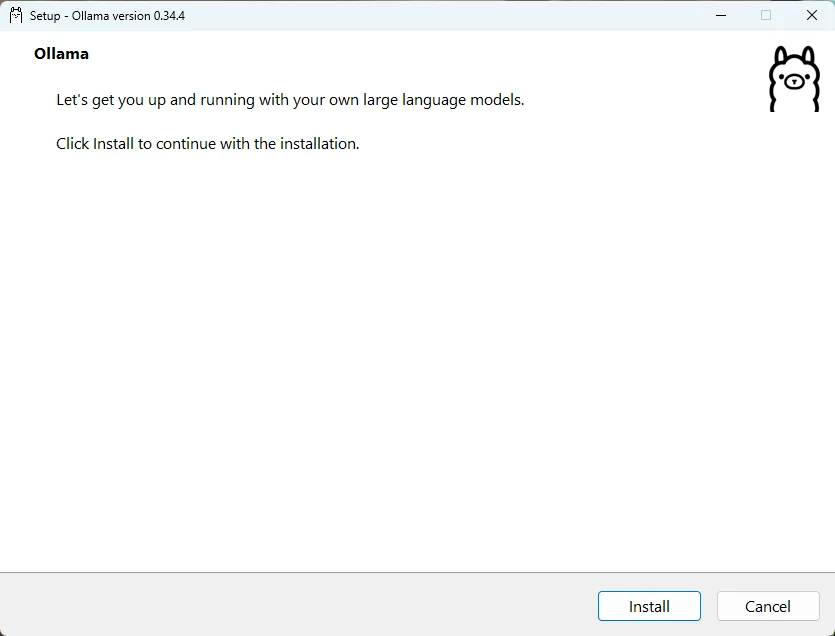Image resolution: width=835 pixels, height=636 pixels.
Task: Close the Ollama setup window
Action: point(812,15)
